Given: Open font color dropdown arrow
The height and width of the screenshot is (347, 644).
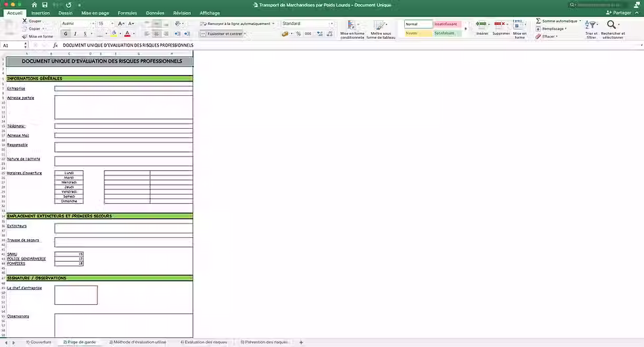Looking at the screenshot, I should 133,34.
